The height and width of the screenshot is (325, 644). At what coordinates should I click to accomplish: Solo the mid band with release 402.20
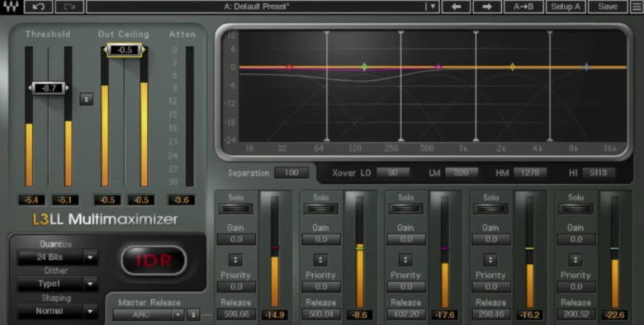(405, 209)
